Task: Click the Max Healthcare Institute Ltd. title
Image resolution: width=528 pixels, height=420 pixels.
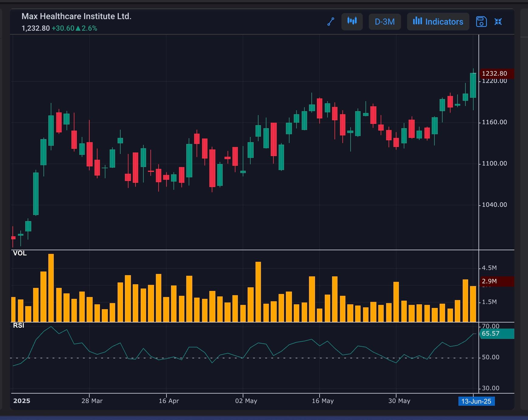Action: coord(77,16)
